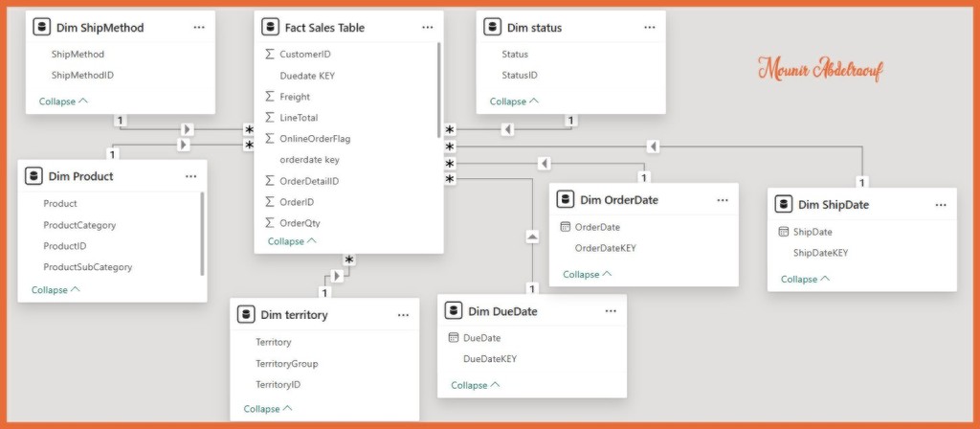Collapse the Fact Sales Table card
The width and height of the screenshot is (980, 429).
(x=292, y=241)
